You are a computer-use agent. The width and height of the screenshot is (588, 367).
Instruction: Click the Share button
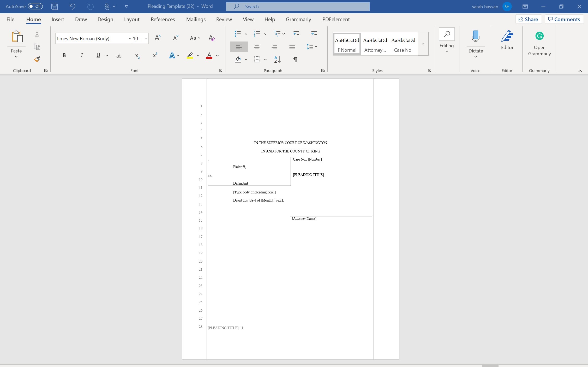(528, 19)
